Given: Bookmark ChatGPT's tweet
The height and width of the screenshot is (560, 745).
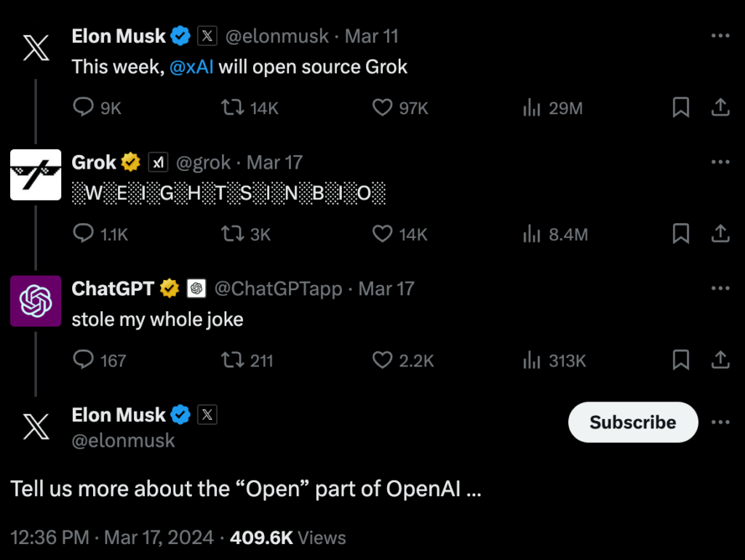Looking at the screenshot, I should coord(680,361).
